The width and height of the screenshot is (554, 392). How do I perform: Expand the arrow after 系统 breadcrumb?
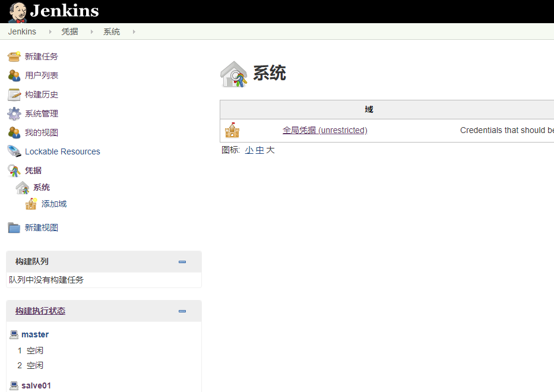pos(134,32)
